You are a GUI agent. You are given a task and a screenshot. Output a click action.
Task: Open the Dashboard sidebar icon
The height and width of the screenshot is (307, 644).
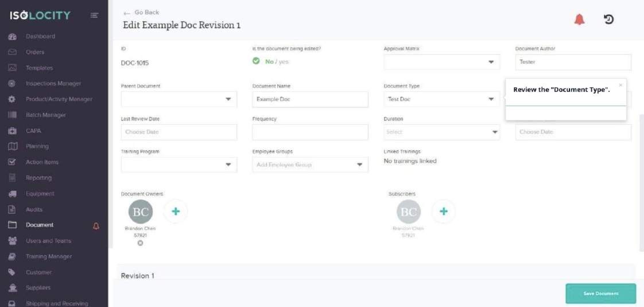12,37
